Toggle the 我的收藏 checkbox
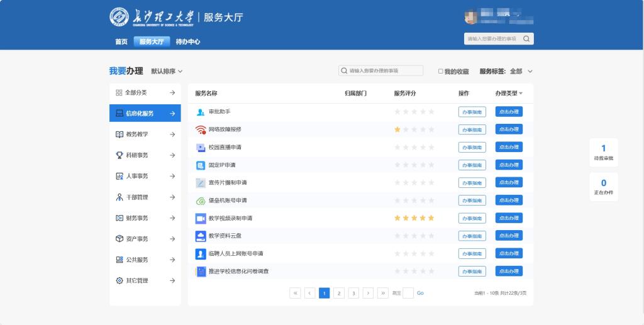644x325 pixels. (441, 71)
